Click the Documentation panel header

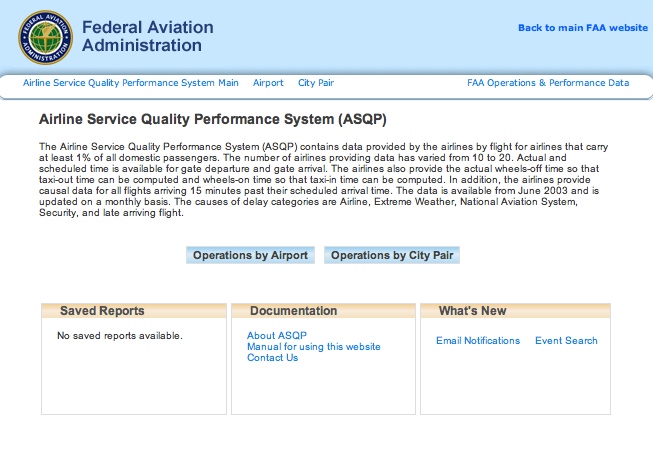point(324,311)
